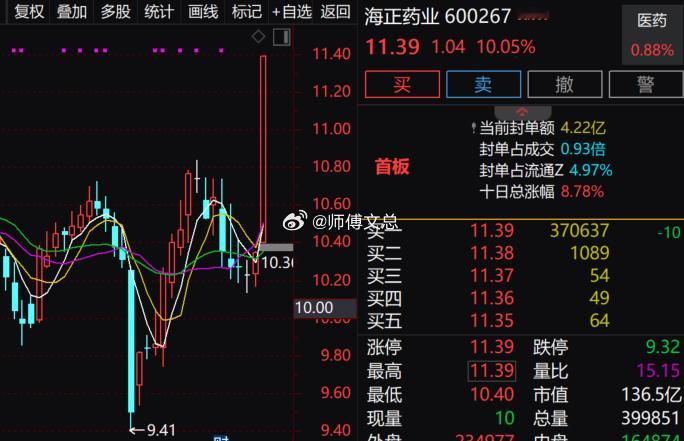Screen dimensions: 684x441
Task: Select 当前封单额 4.22亿 value
Action: [x=583, y=128]
